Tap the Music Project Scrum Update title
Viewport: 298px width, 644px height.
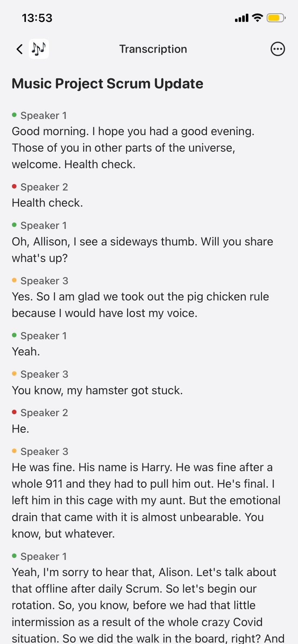coord(108,84)
